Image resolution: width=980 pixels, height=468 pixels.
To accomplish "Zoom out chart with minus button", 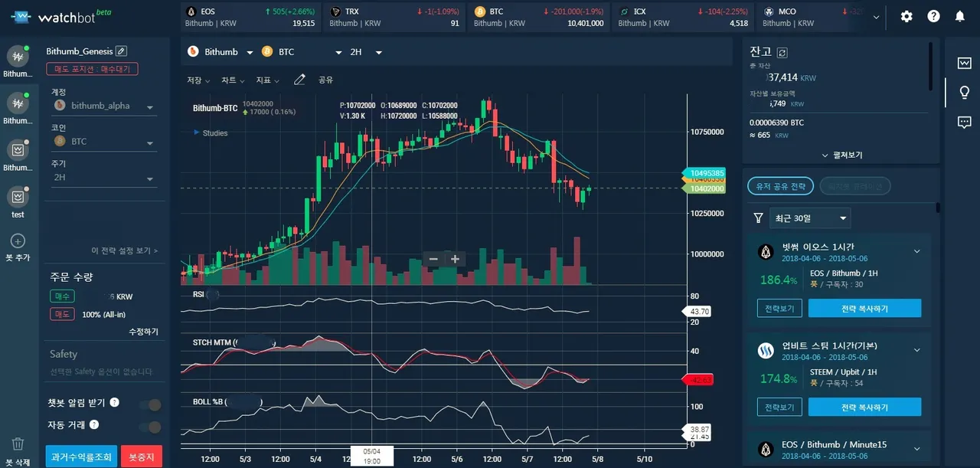I will coord(433,259).
